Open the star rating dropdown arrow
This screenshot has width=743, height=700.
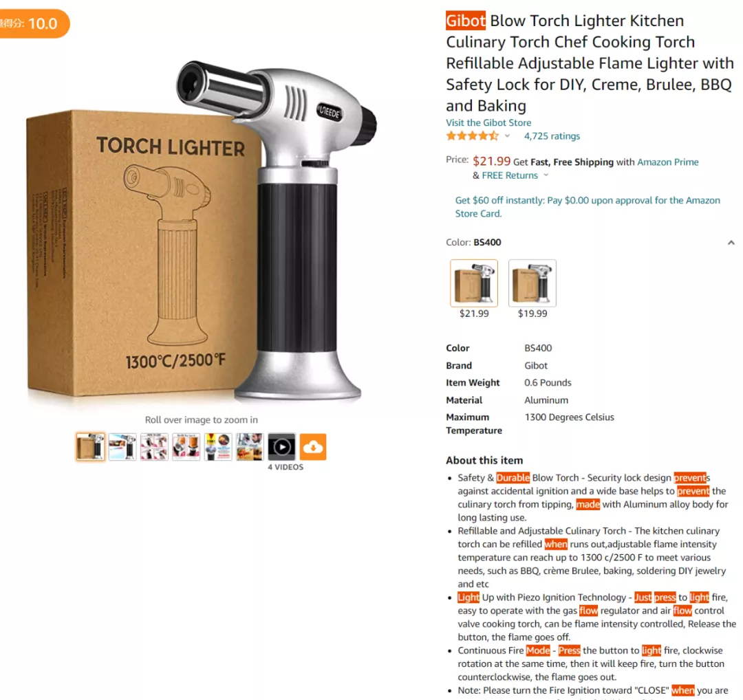507,136
